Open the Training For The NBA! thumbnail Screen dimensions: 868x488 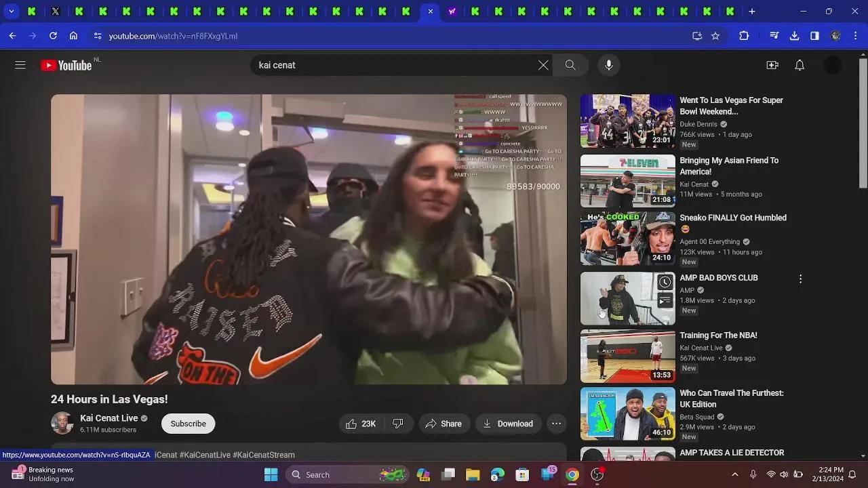(x=628, y=356)
